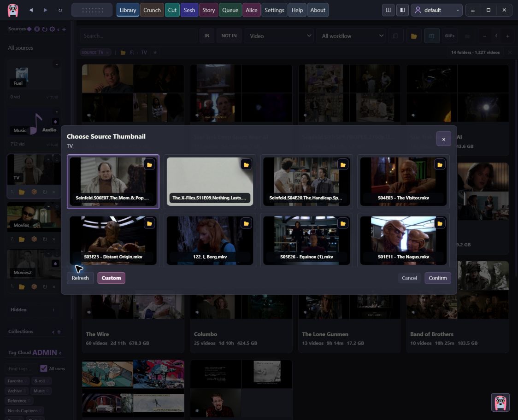Open the Video type dropdown

[x=279, y=36]
